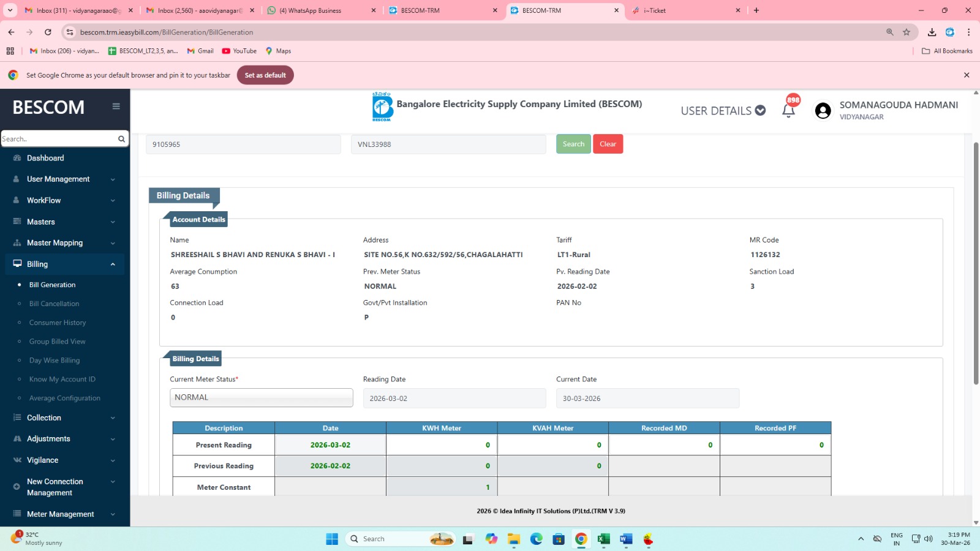This screenshot has width=980, height=551.
Task: Click the green Search button
Action: point(573,144)
